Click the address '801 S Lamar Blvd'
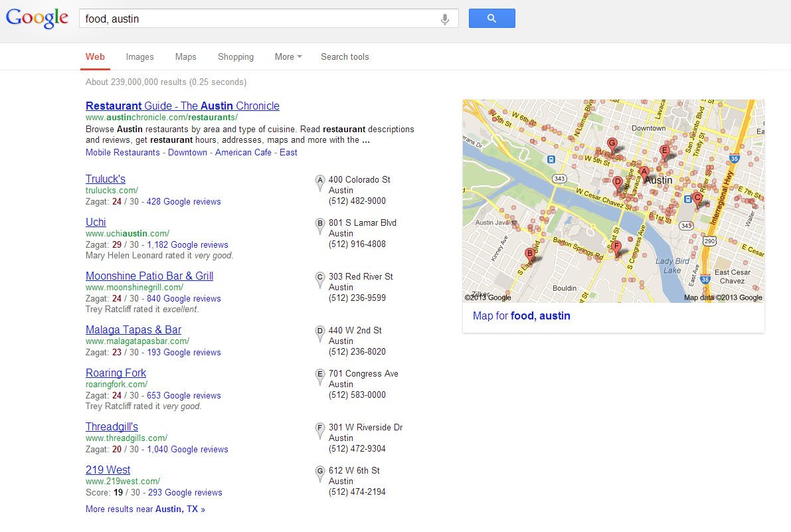The height and width of the screenshot is (532, 791). [362, 223]
